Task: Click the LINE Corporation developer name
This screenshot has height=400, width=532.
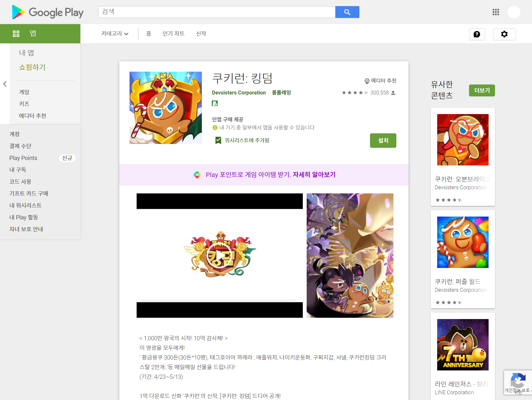Action: coord(454,393)
